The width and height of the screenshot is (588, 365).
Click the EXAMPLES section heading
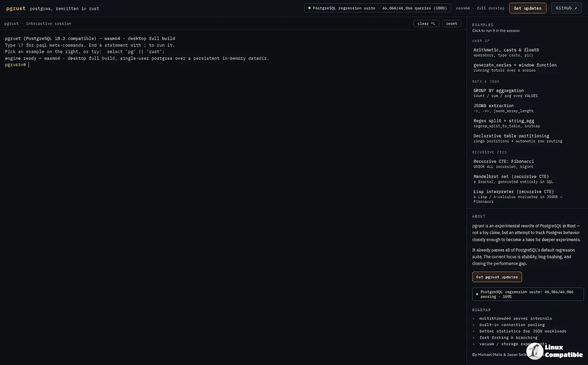(483, 25)
